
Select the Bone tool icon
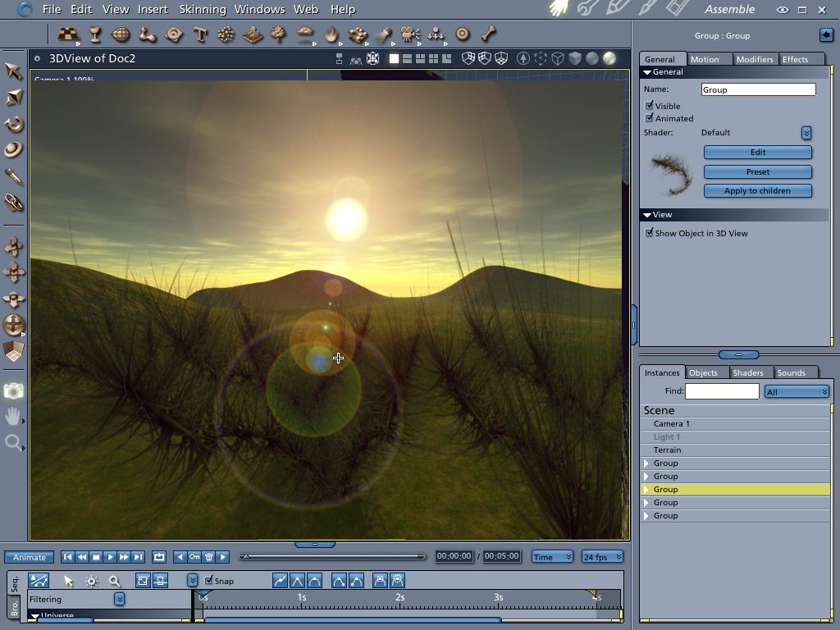point(489,34)
